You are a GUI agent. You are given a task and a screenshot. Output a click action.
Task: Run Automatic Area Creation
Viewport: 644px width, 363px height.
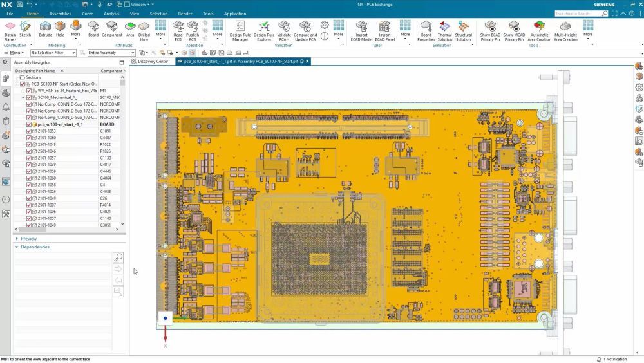pyautogui.click(x=539, y=31)
